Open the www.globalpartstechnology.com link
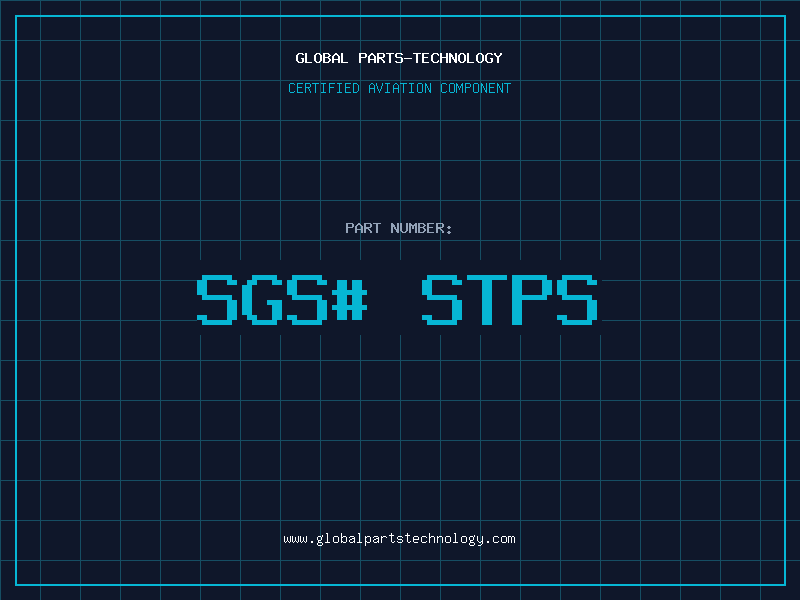Viewport: 800px width, 600px height. coord(399,539)
